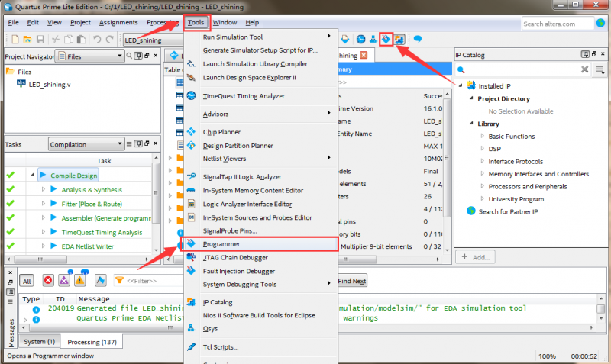The width and height of the screenshot is (611, 364).
Task: Open the Help menu
Action: [x=252, y=23]
